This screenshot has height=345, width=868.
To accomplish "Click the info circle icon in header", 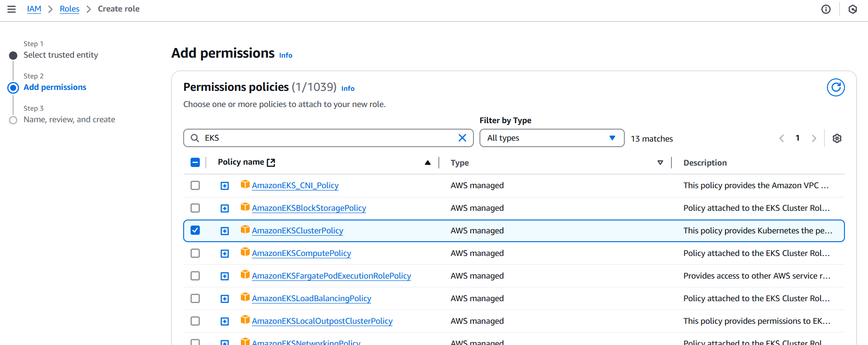I will 826,9.
